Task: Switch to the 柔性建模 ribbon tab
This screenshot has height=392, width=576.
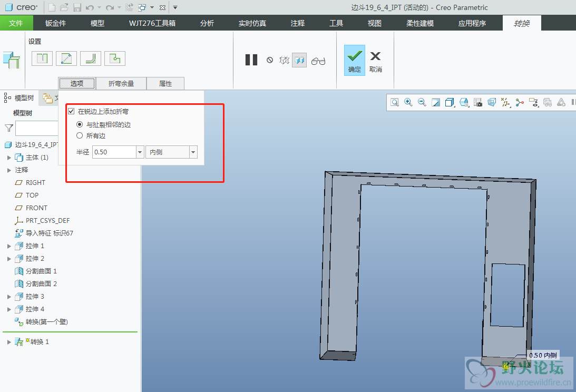Action: [420, 23]
